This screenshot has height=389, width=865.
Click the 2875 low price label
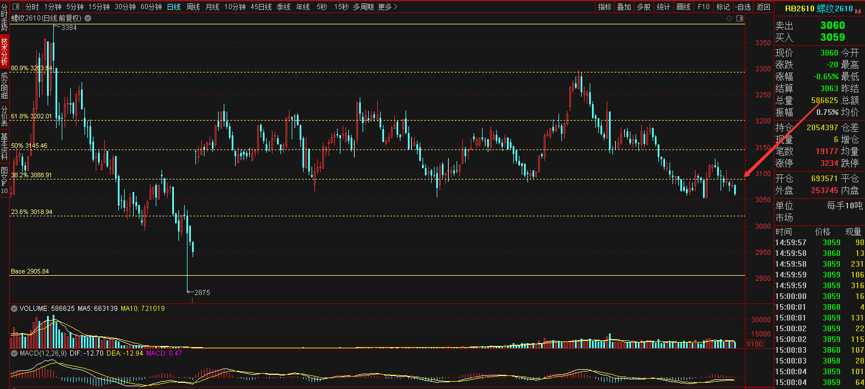[x=202, y=292]
